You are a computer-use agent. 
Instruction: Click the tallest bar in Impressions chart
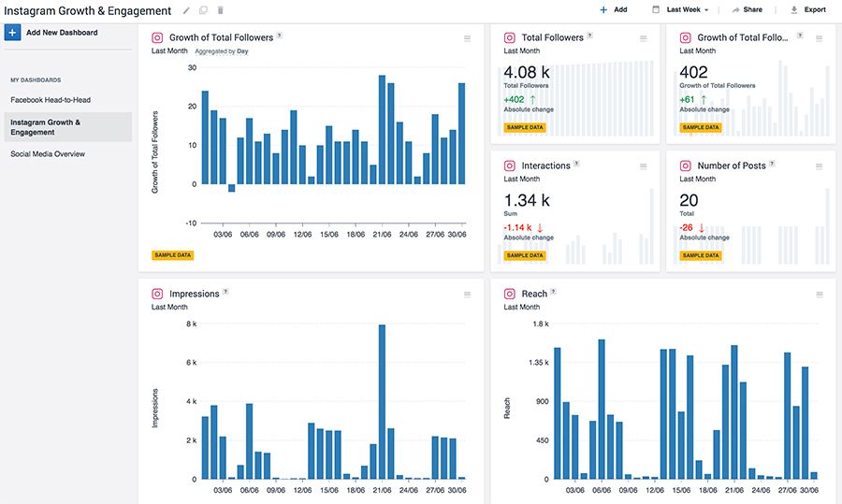click(x=383, y=402)
